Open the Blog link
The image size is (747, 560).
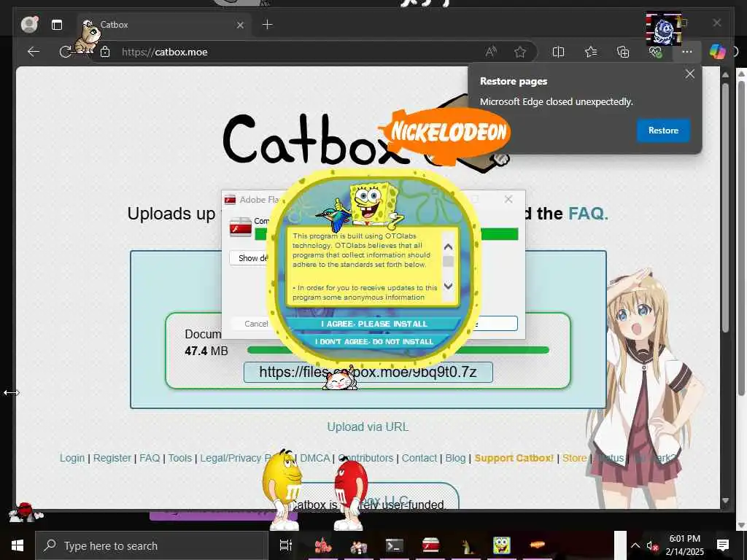coord(455,458)
